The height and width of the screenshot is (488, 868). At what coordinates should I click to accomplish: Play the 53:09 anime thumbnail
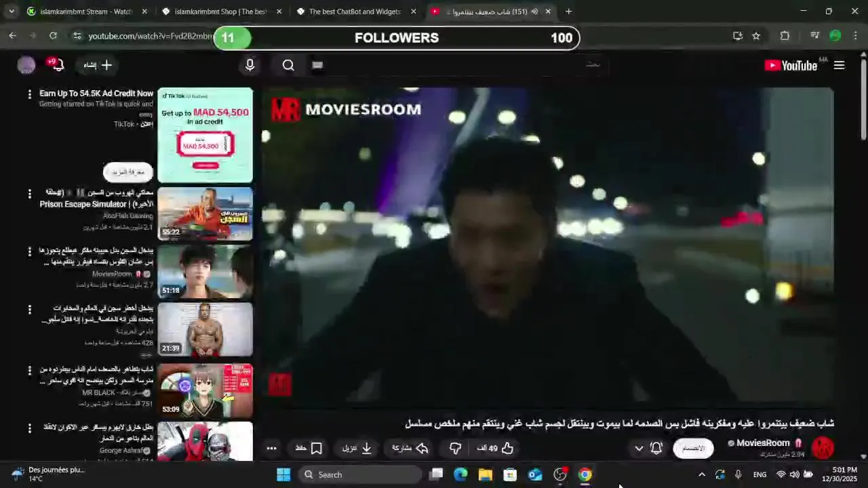(x=205, y=390)
